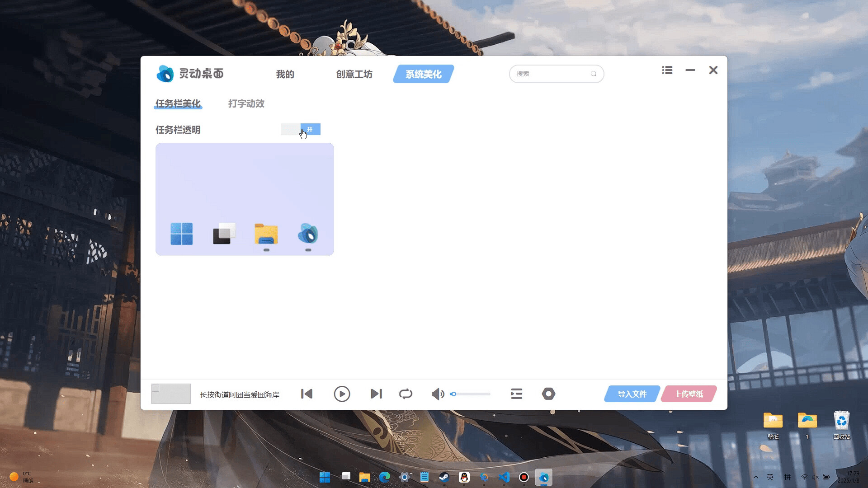Mute the volume speaker icon
Screen dimensions: 868x488
[x=437, y=394]
